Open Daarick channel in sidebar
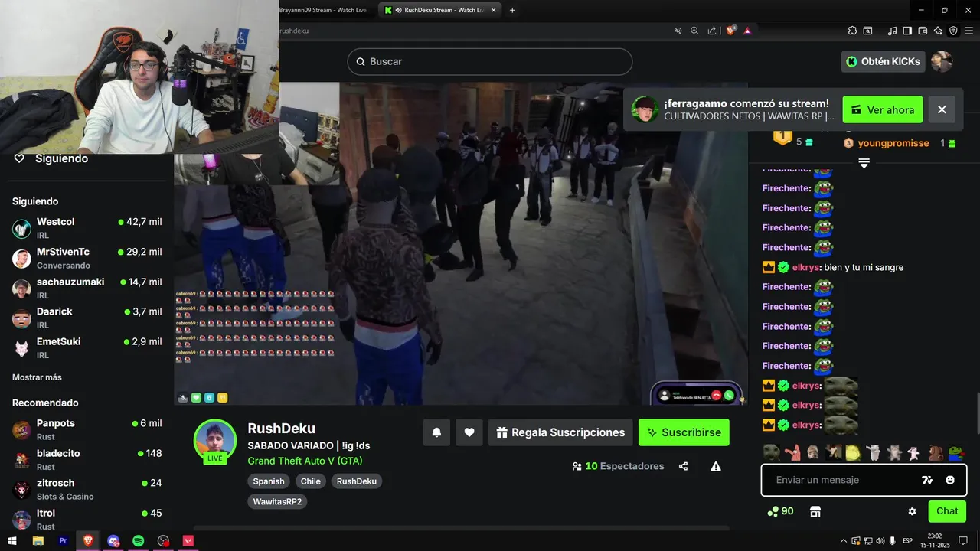The height and width of the screenshot is (551, 980). [x=87, y=318]
